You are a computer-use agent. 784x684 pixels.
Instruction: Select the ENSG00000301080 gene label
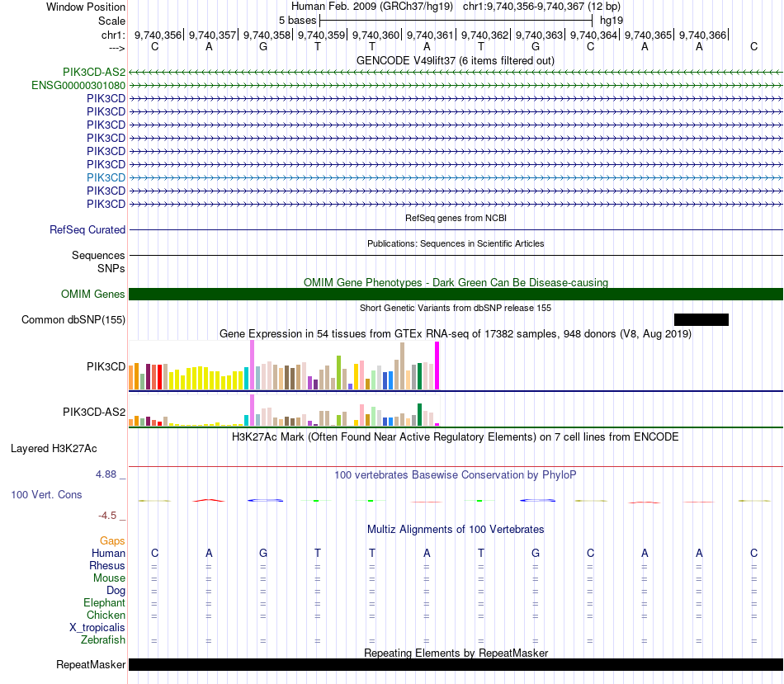pyautogui.click(x=78, y=86)
